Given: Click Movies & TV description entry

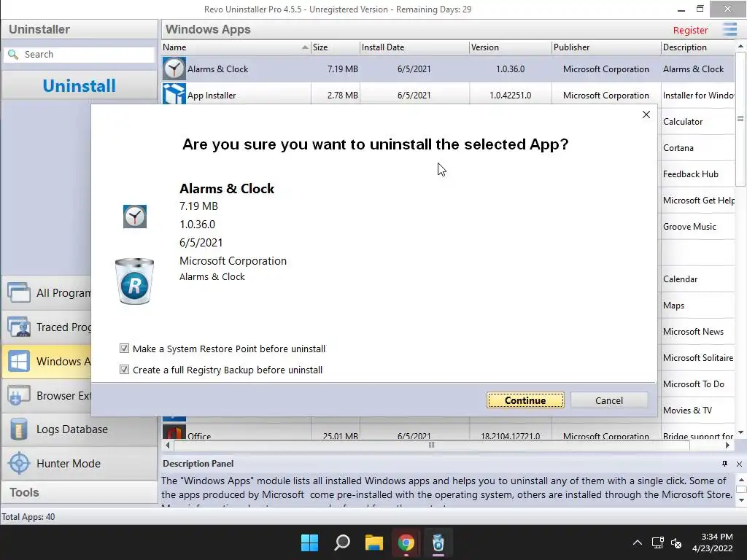Looking at the screenshot, I should pyautogui.click(x=687, y=410).
